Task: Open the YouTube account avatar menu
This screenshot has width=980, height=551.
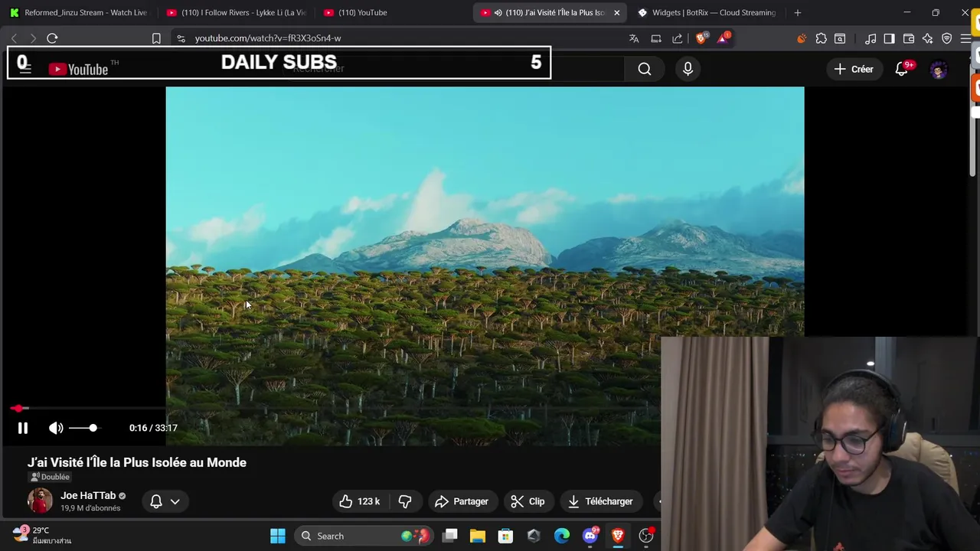Action: tap(939, 69)
